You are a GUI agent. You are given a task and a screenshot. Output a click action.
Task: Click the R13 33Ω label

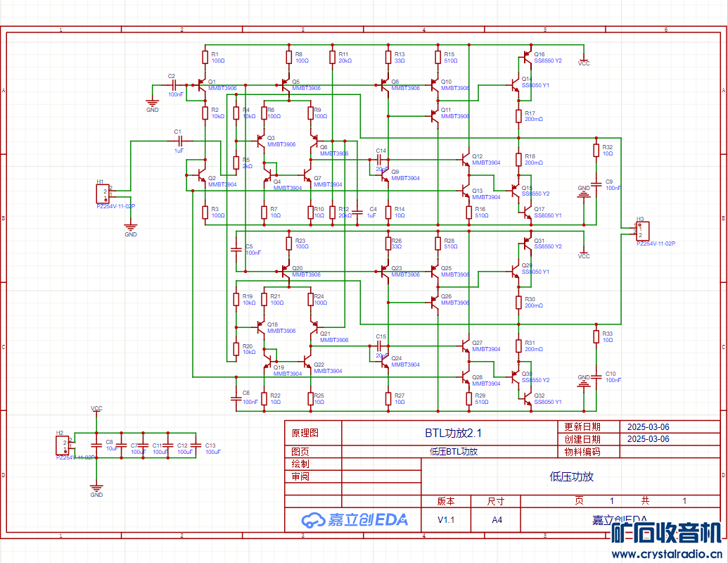click(400, 58)
